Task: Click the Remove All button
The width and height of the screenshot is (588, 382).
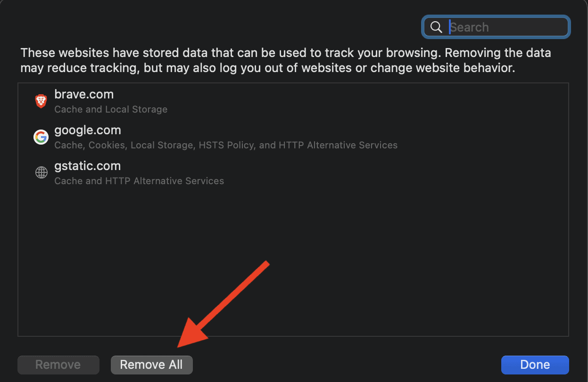Action: 151,365
